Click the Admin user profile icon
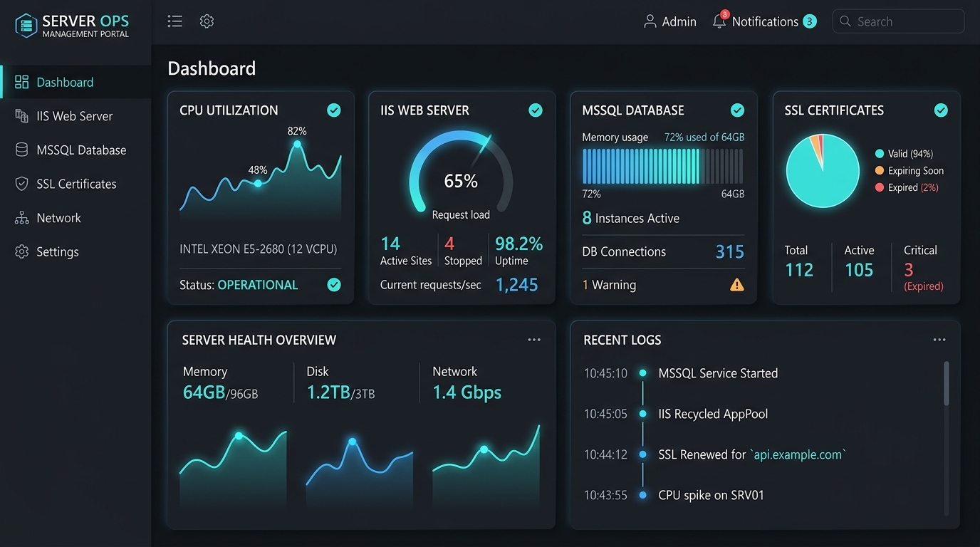Viewport: 980px width, 547px height. (650, 21)
